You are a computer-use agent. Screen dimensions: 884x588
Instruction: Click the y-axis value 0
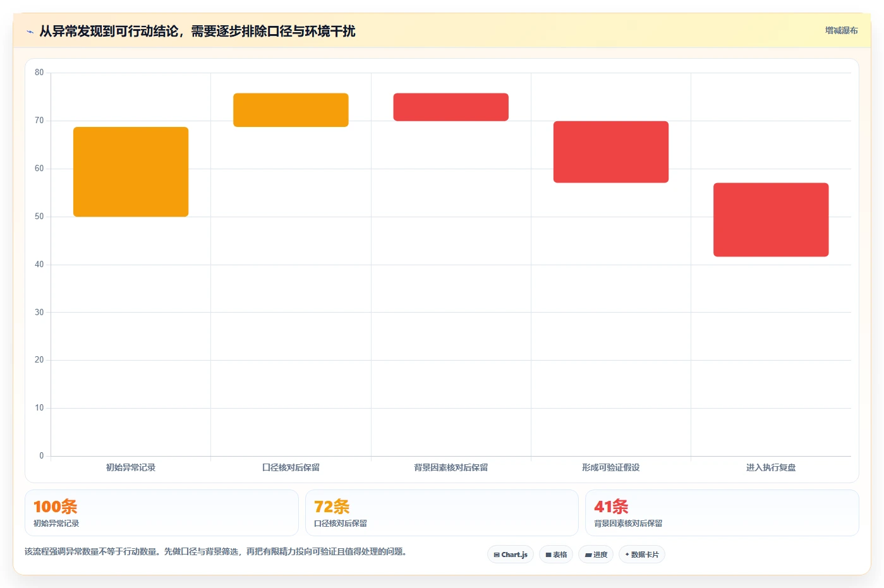(42, 456)
